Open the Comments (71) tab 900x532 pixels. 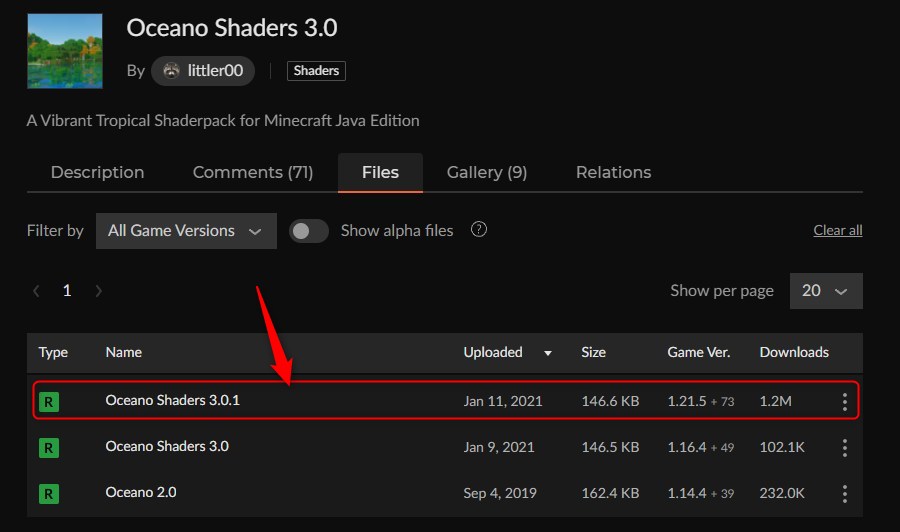click(253, 172)
